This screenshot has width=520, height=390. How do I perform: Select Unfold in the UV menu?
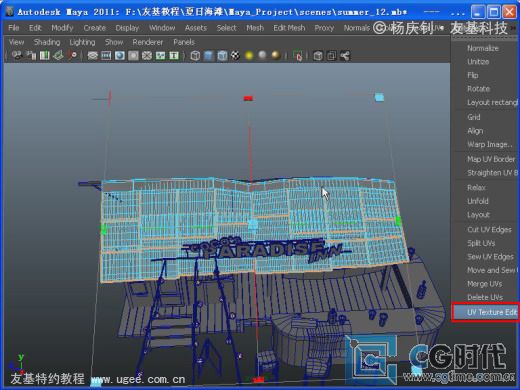coord(478,201)
